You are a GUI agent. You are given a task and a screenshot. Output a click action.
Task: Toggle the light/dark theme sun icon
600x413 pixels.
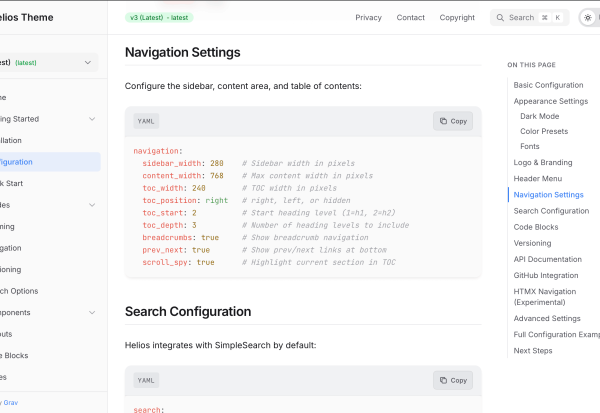588,18
